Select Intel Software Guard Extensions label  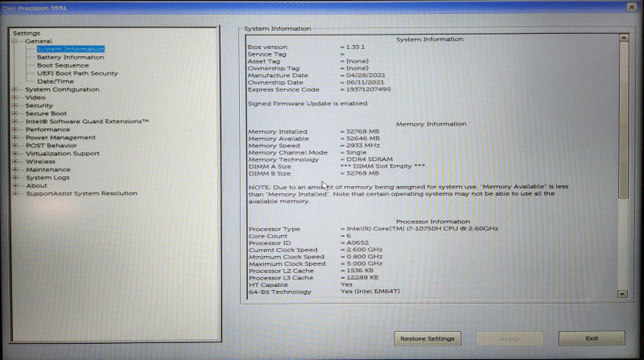[x=87, y=122]
